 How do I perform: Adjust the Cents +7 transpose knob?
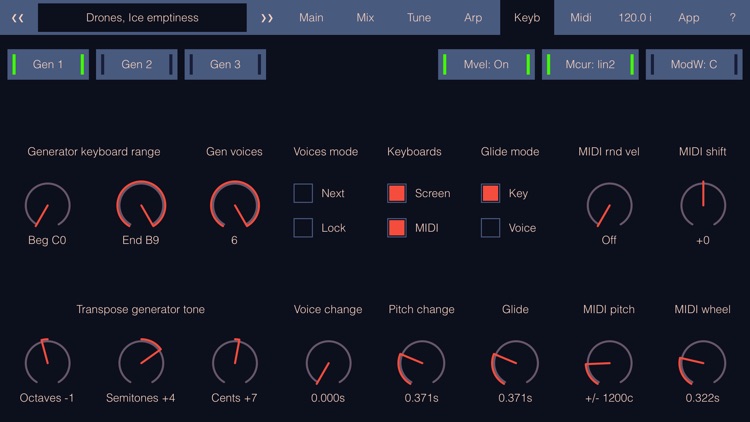234,363
